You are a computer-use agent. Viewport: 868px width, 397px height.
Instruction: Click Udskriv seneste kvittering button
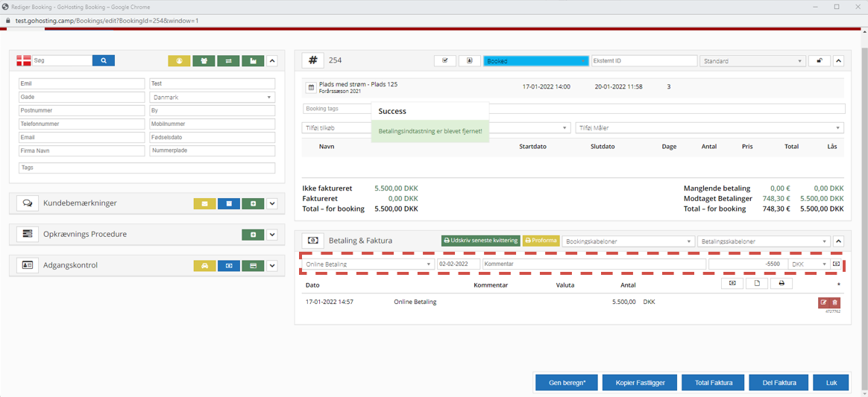click(481, 241)
